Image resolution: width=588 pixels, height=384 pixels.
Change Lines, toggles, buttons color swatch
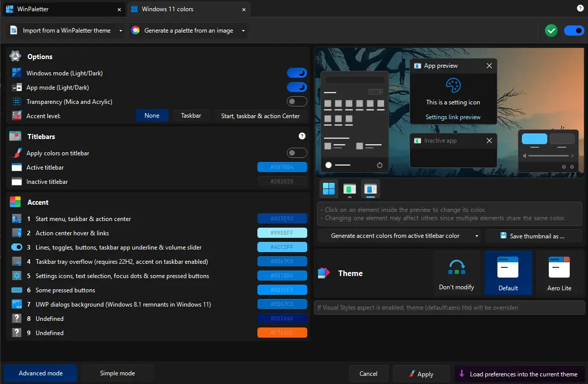coord(282,247)
